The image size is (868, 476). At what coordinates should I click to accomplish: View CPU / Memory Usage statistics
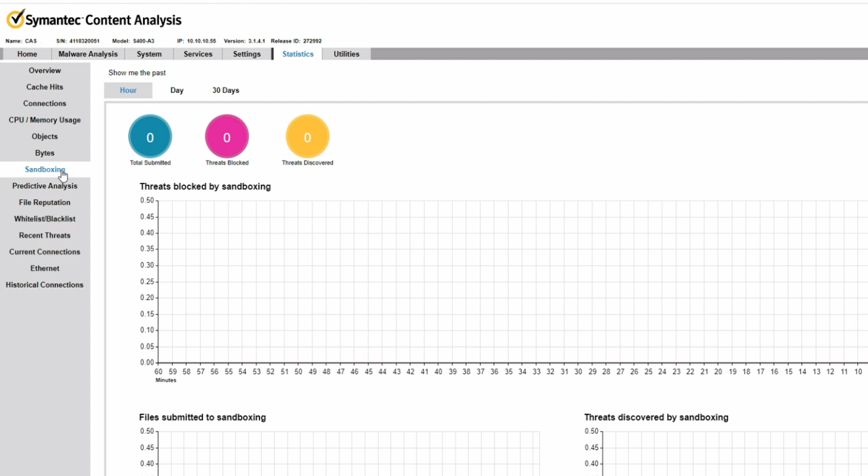pyautogui.click(x=45, y=120)
